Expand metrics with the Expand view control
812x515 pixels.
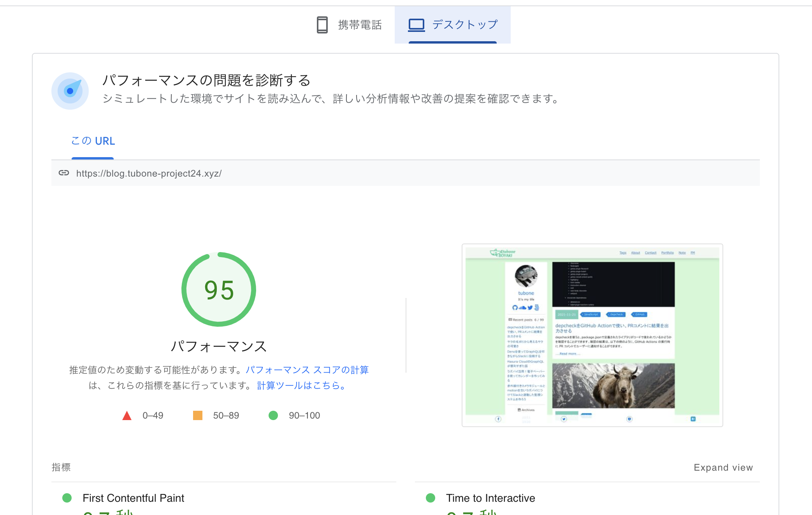[723, 468]
